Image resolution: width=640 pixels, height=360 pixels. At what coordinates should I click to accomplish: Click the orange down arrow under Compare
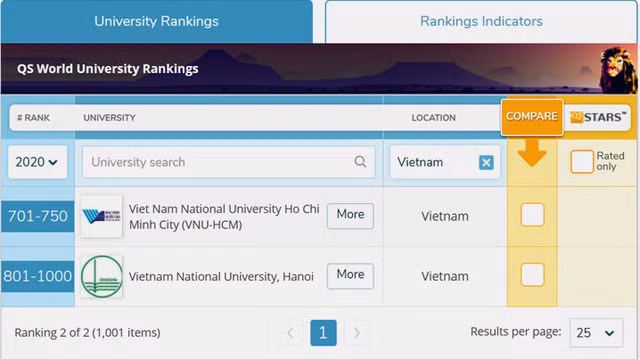click(531, 153)
